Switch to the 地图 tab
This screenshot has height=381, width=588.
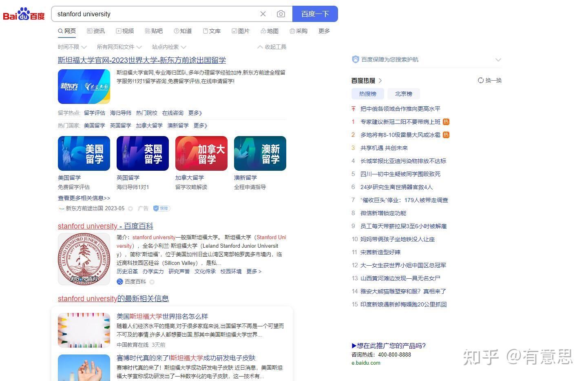pos(270,31)
